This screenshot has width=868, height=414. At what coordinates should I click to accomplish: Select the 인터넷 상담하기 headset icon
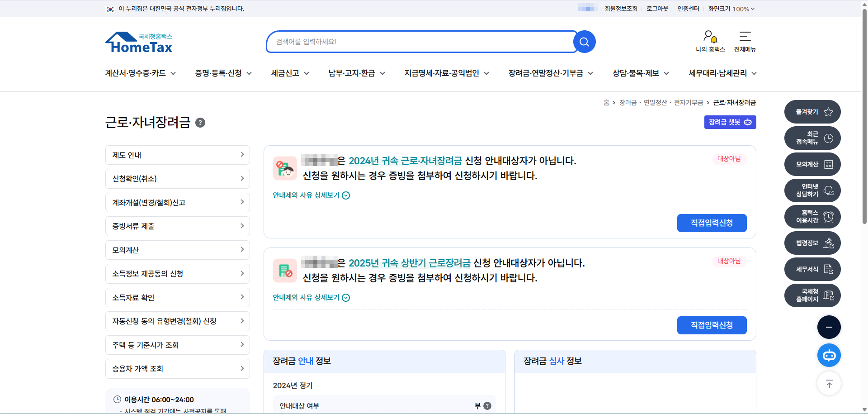click(x=829, y=190)
